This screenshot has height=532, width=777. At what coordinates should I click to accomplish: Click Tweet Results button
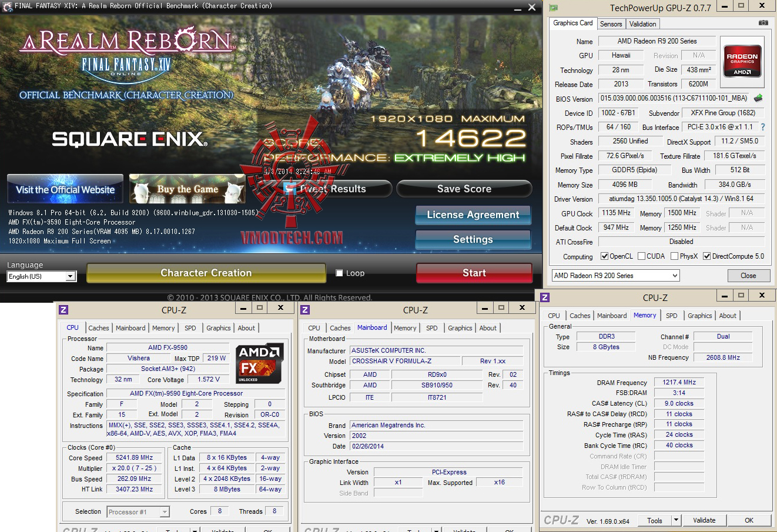(333, 189)
